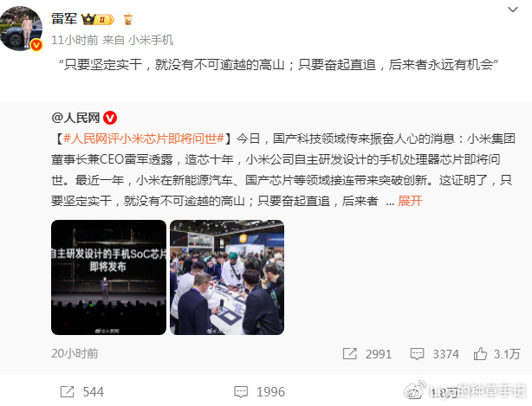Click the crown membership badge icon
Image resolution: width=532 pixels, height=406 pixels.
(x=97, y=19)
